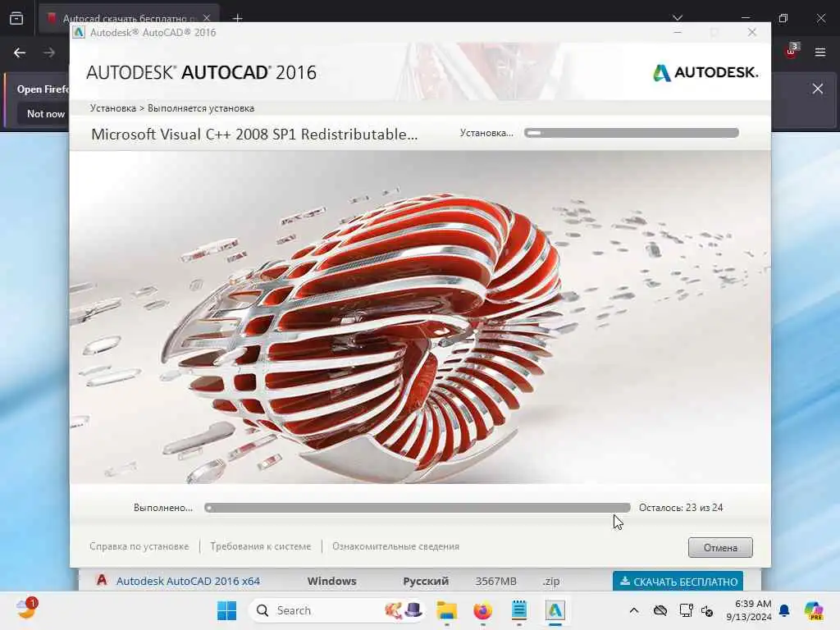Image resolution: width=840 pixels, height=630 pixels.
Task: Click the muted volume tray icon
Action: [707, 610]
